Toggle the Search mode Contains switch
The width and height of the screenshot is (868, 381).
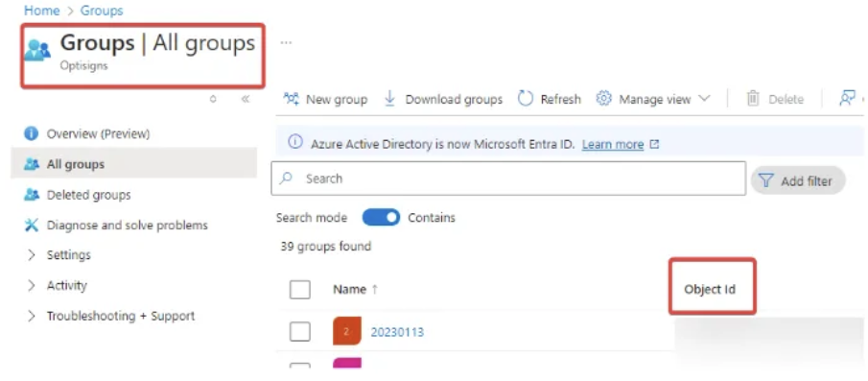pos(381,218)
